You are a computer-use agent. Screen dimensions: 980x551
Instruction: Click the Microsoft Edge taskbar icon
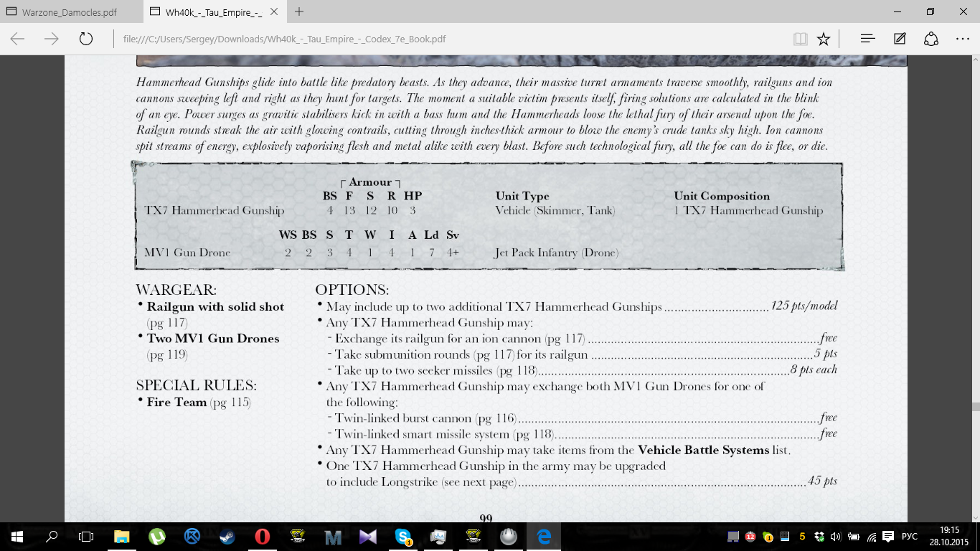coord(543,536)
